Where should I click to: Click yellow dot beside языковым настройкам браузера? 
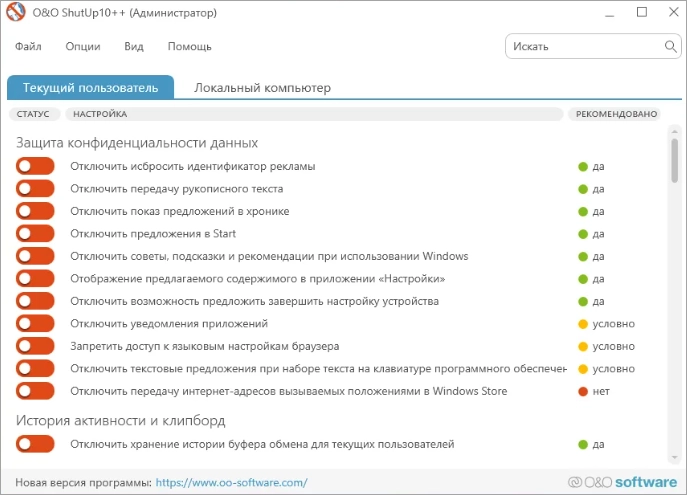[583, 346]
